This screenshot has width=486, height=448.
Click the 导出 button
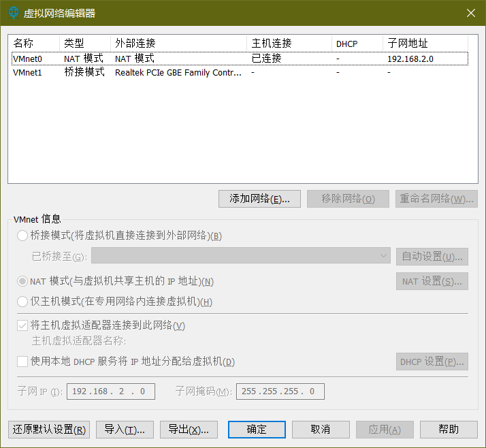(189, 430)
